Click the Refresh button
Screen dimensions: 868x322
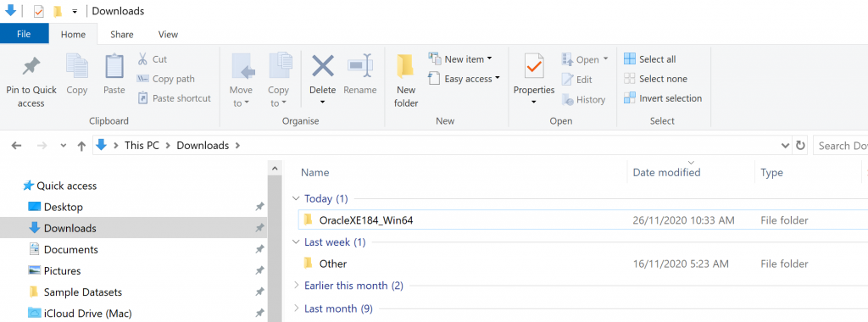coord(800,146)
